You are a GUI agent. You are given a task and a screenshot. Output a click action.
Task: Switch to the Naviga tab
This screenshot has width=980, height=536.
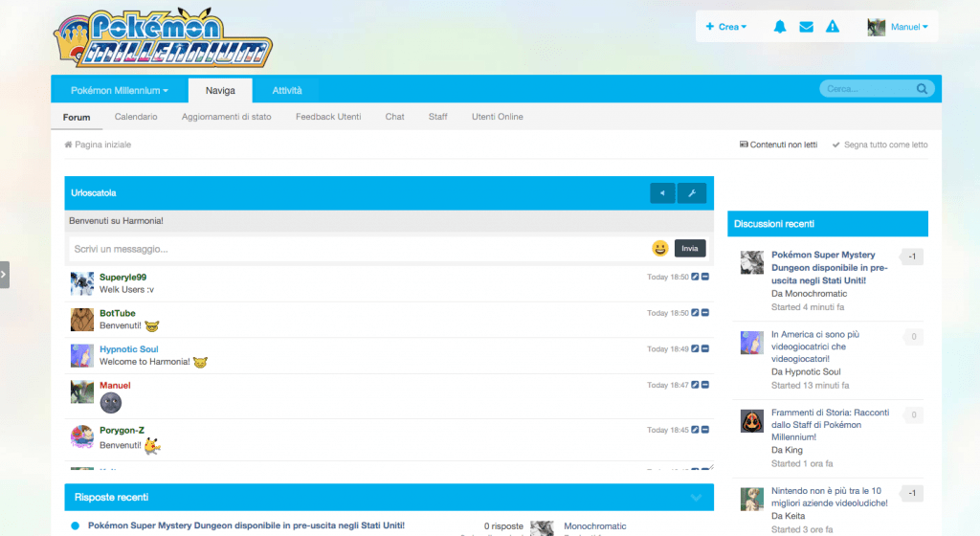click(x=221, y=91)
